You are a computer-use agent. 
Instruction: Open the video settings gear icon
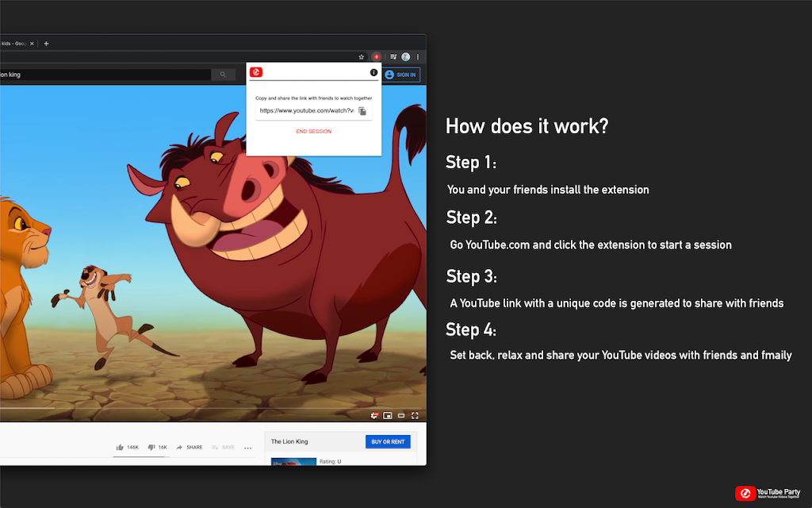374,416
